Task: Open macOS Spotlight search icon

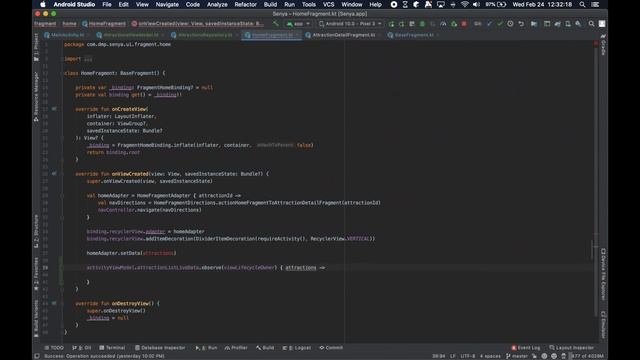Action: click(x=582, y=4)
